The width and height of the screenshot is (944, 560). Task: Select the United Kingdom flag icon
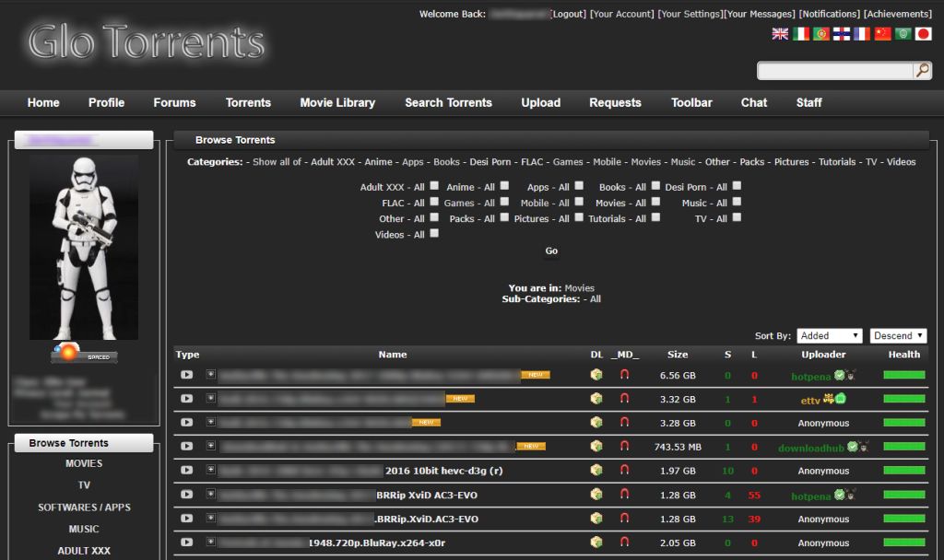point(780,34)
